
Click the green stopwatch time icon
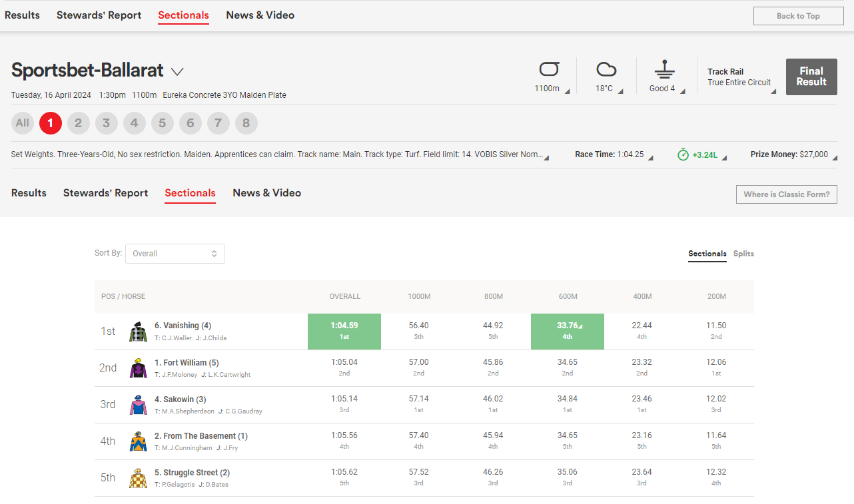[683, 154]
